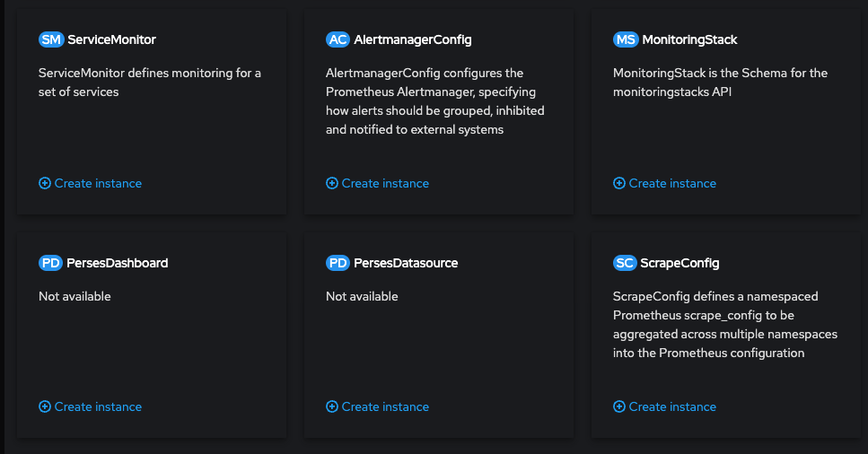Create a new MonitoringStack instance link
This screenshot has height=454, width=868.
tap(672, 183)
